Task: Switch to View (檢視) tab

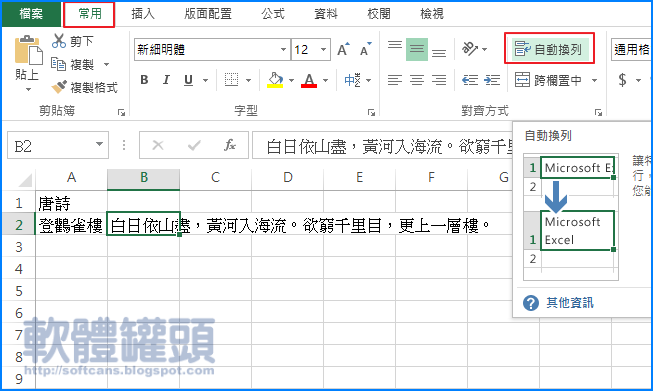Action: pos(431,14)
